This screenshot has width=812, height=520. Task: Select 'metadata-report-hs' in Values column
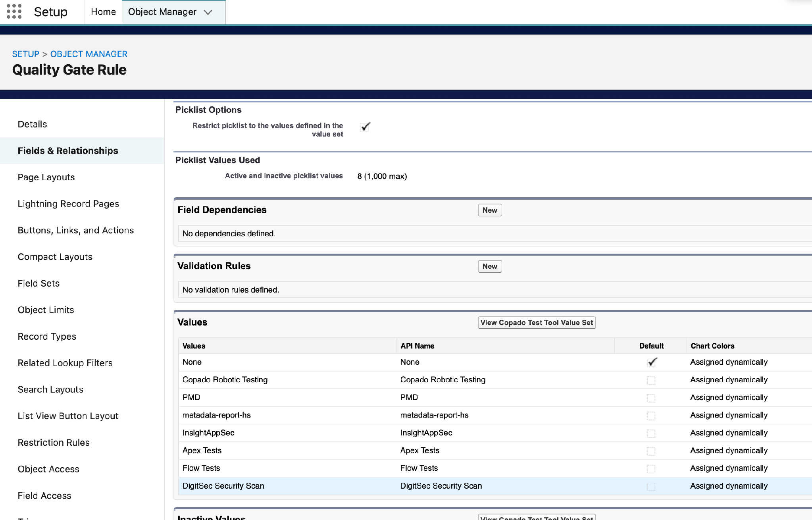[x=217, y=415]
